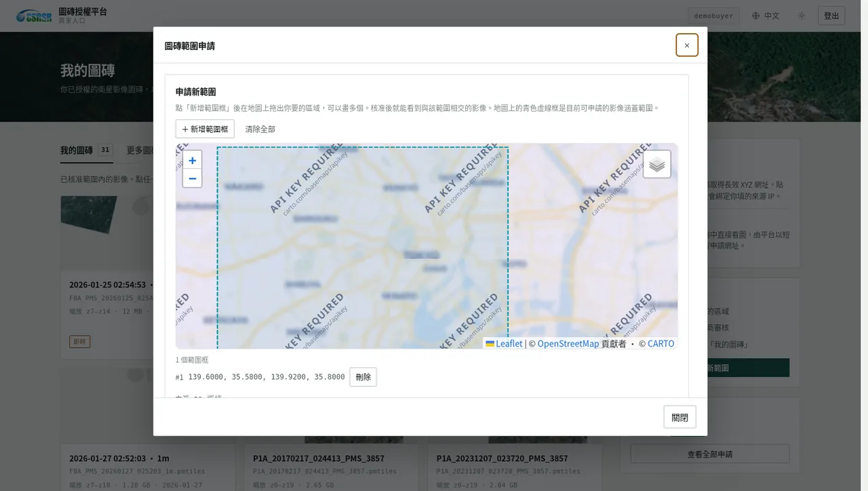Click the P1A_20231207_023720_PMS_3857 card title
Viewport: 868px width, 491px height.
[x=502, y=458]
